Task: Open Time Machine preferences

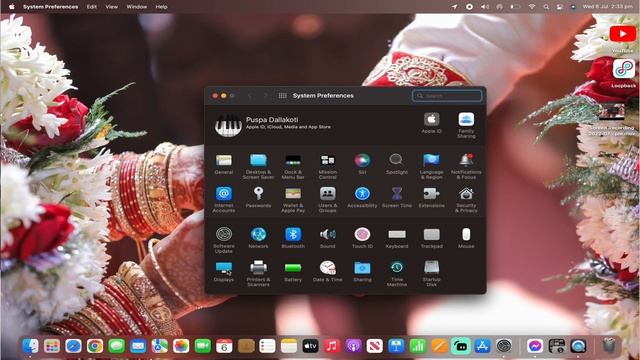Action: tap(396, 273)
